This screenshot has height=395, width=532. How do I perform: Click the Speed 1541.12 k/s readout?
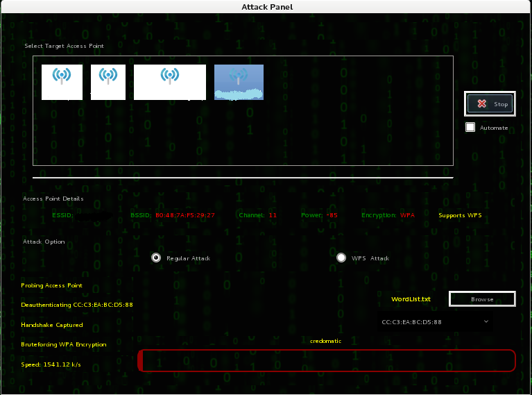click(51, 364)
